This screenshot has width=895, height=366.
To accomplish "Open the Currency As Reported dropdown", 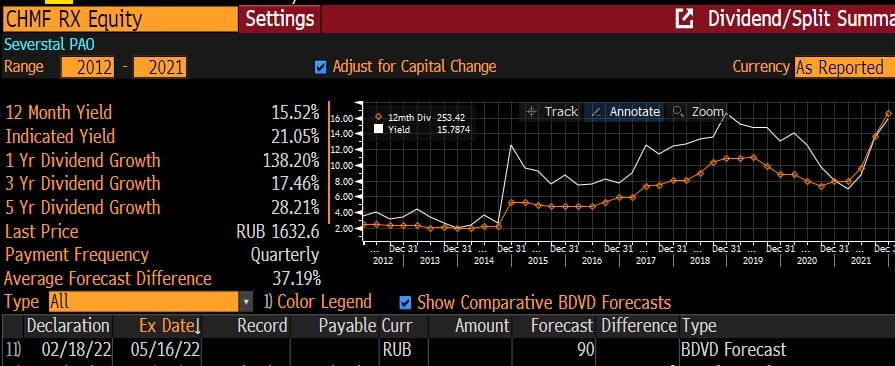I will 844,67.
